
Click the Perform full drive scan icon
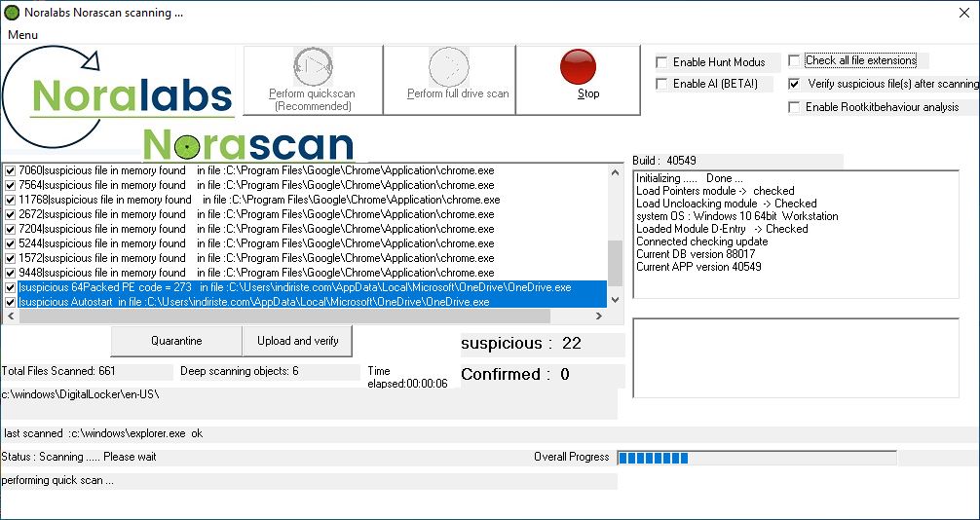click(x=449, y=66)
